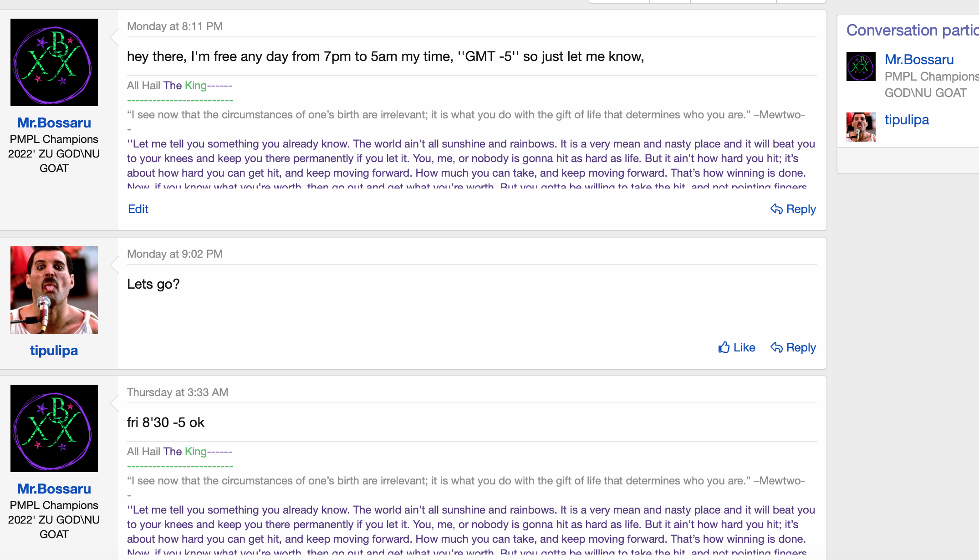
Task: Click the Thursday at 3:33 AM timestamp
Action: pos(178,392)
